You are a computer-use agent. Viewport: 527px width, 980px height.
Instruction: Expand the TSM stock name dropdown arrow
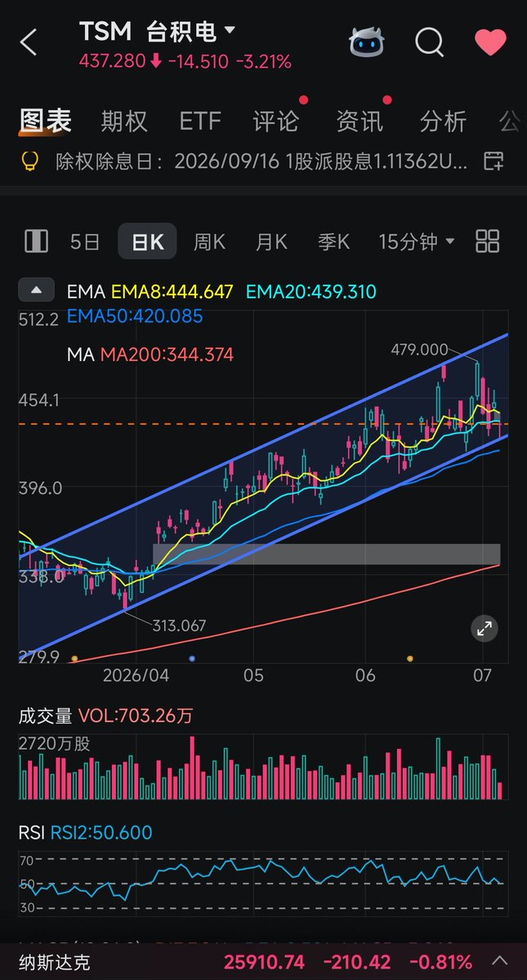230,30
